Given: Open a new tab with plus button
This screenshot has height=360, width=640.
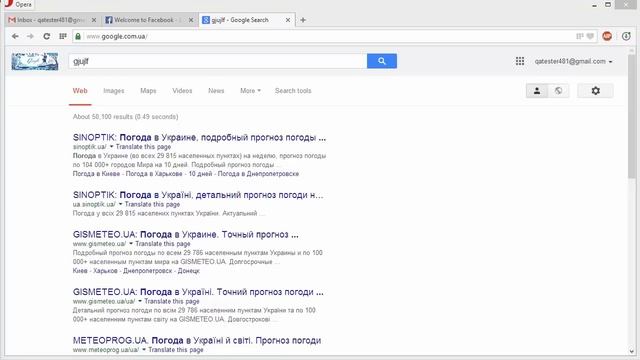Looking at the screenshot, I should point(303,20).
